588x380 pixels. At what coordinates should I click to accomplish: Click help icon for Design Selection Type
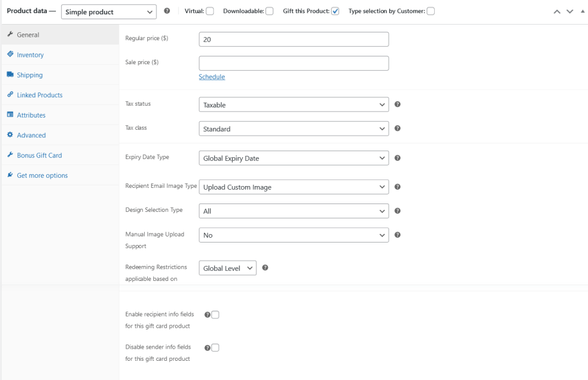398,211
